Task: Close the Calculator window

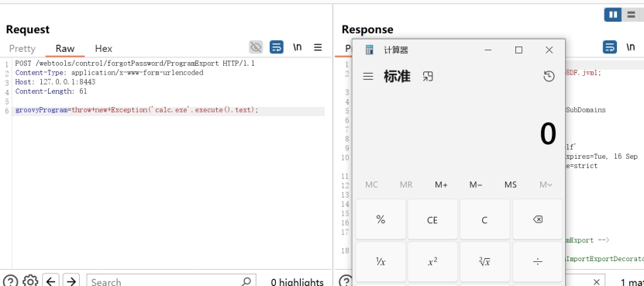Action: tap(549, 50)
